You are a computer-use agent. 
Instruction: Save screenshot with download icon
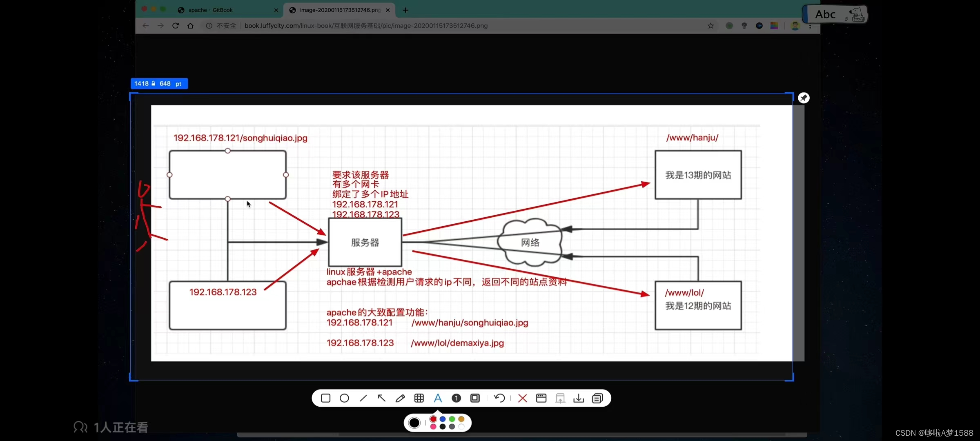tap(579, 398)
